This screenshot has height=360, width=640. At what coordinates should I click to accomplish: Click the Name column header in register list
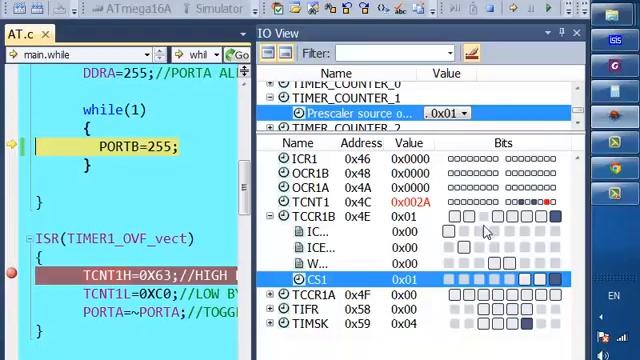pos(298,143)
